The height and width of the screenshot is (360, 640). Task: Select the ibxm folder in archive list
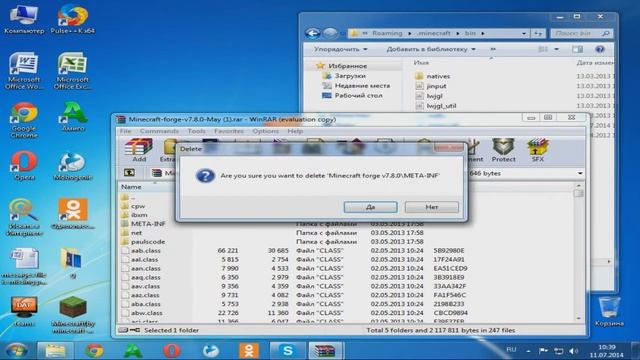click(x=139, y=215)
